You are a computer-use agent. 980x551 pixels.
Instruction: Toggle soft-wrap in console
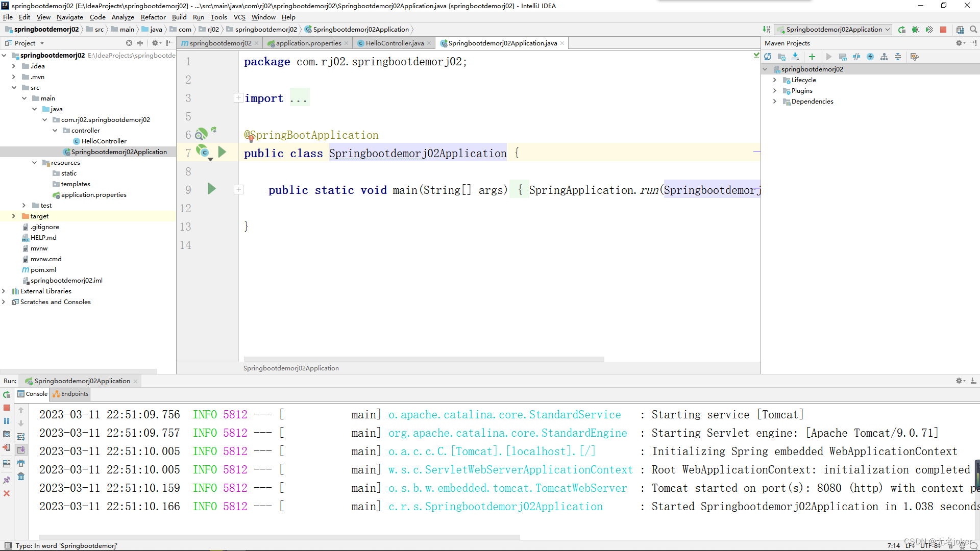tap(21, 437)
